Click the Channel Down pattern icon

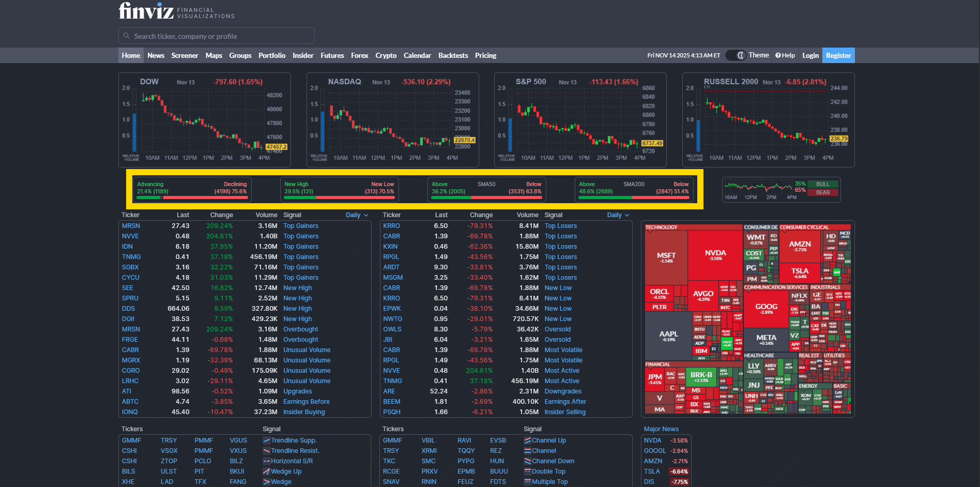[x=527, y=461]
